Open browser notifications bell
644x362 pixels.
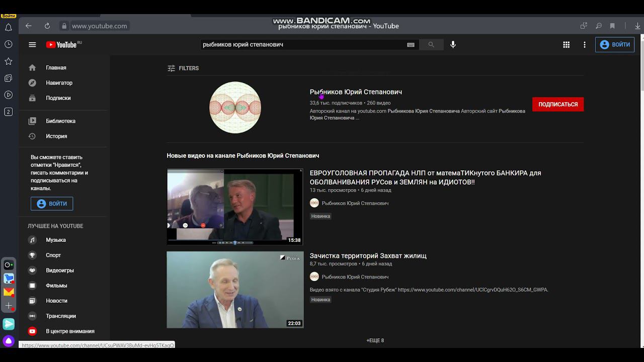9,28
